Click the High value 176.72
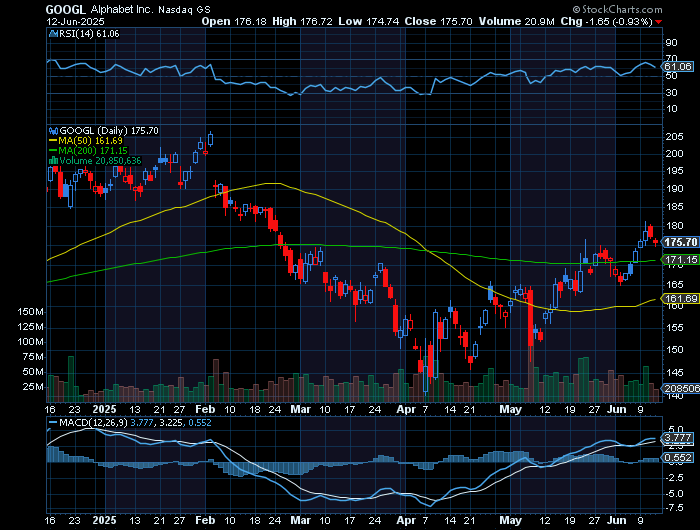Screen dimensions: 700x530 click(317, 21)
